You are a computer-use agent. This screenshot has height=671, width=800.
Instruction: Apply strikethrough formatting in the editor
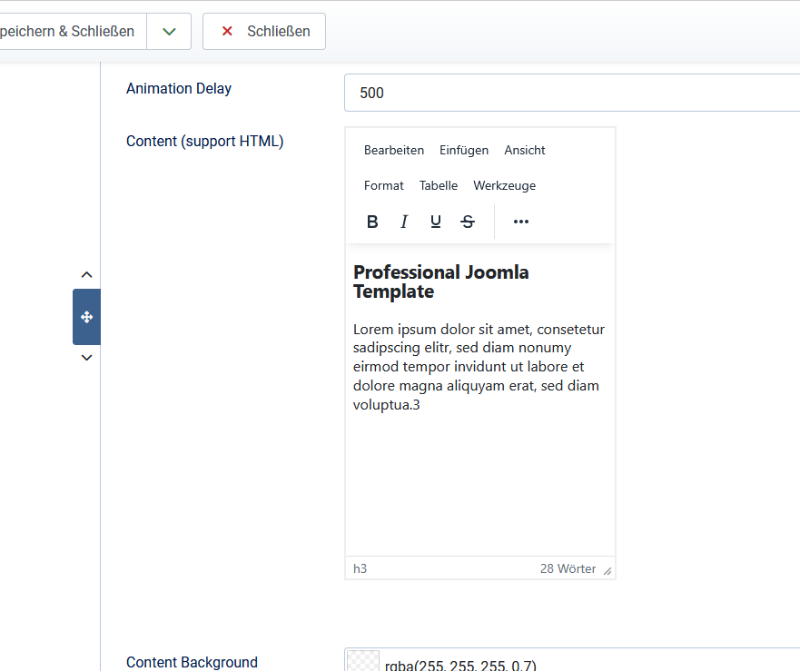coord(468,222)
